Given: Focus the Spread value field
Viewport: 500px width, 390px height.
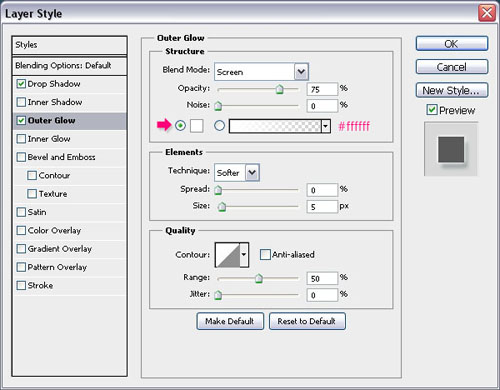Looking at the screenshot, I should point(322,190).
